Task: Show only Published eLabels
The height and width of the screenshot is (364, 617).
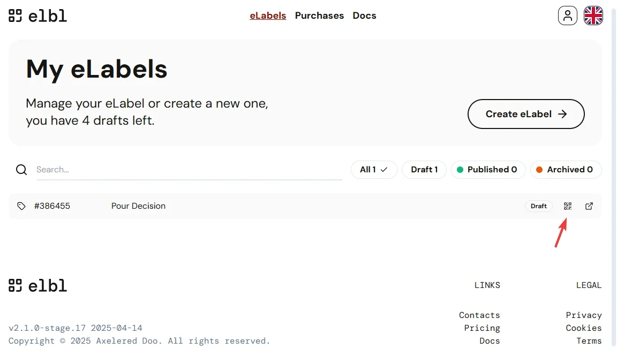Action: (x=488, y=170)
